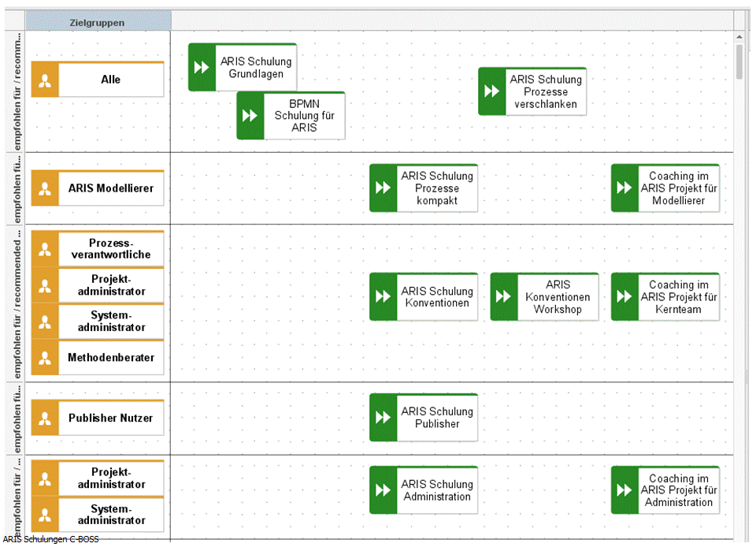Select the lane header beside the Alle role

(x=16, y=91)
